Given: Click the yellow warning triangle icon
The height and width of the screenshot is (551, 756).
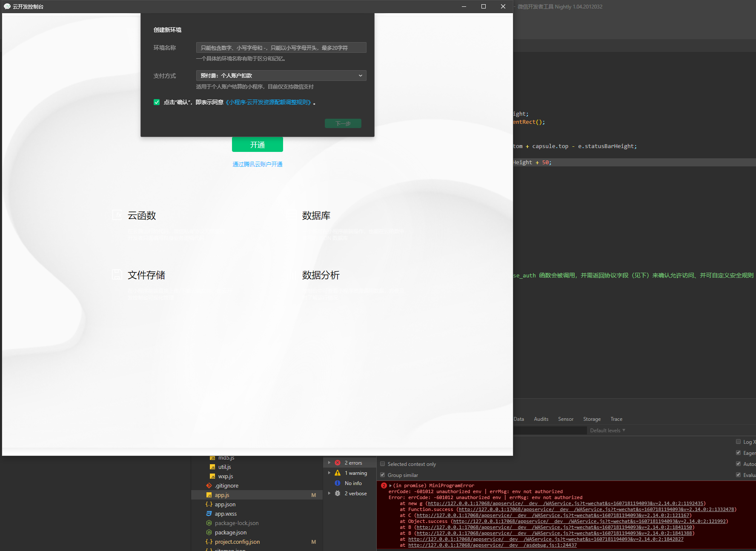Looking at the screenshot, I should (x=338, y=473).
